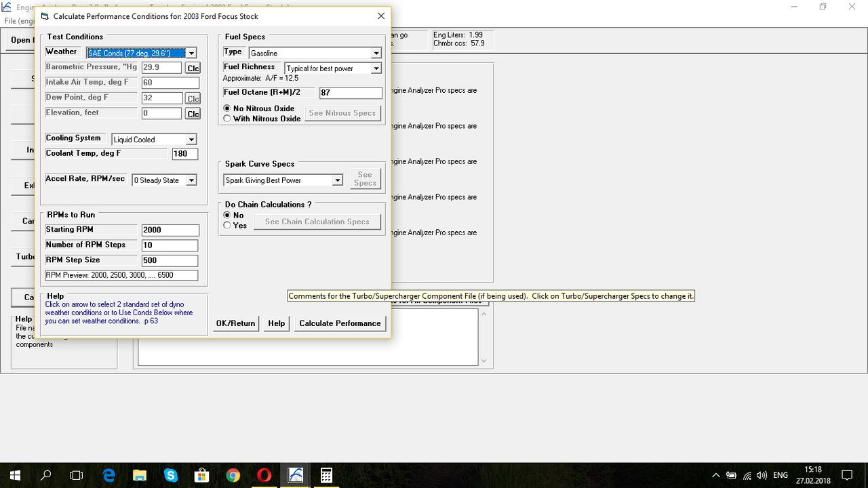This screenshot has height=488, width=868.
Task: Open the Spark Curve Specs dropdown
Action: click(338, 180)
